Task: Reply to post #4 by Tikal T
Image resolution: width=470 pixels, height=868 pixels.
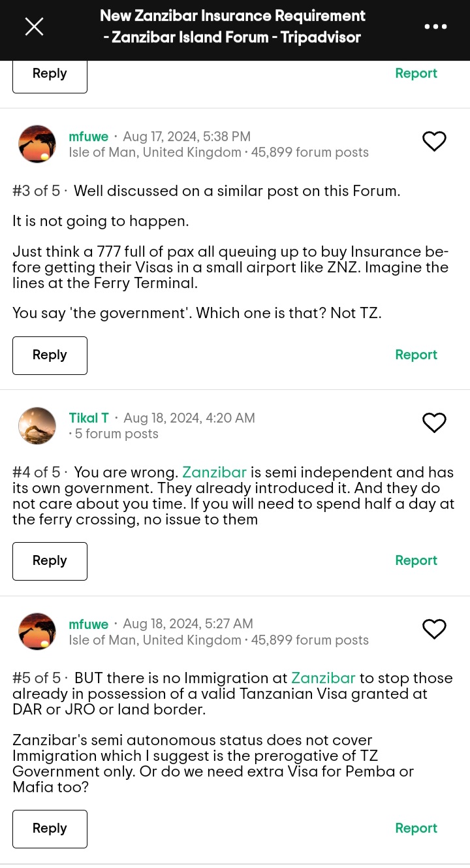Action: 50,561
